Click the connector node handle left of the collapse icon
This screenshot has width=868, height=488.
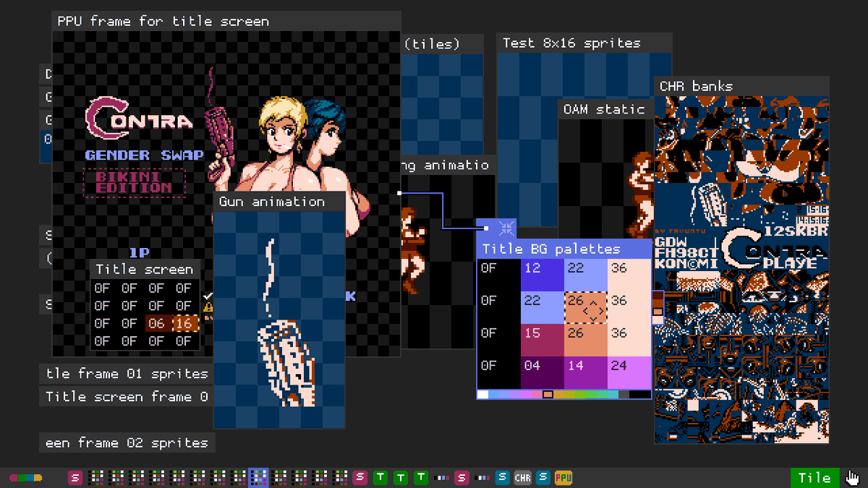pos(486,228)
